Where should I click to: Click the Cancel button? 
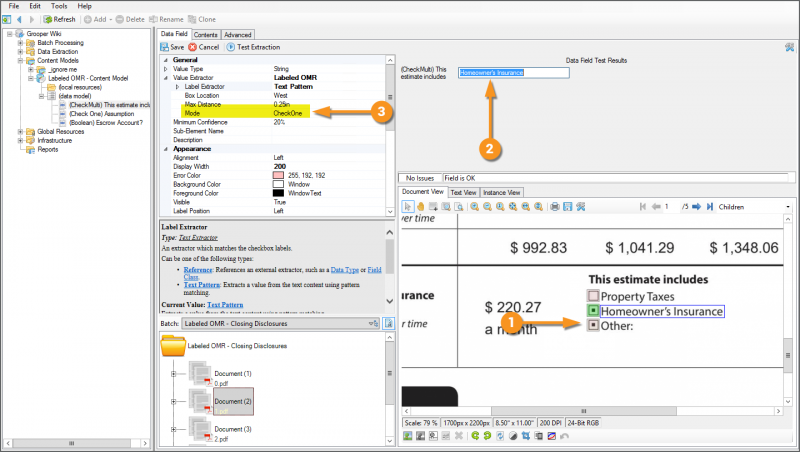coord(204,47)
